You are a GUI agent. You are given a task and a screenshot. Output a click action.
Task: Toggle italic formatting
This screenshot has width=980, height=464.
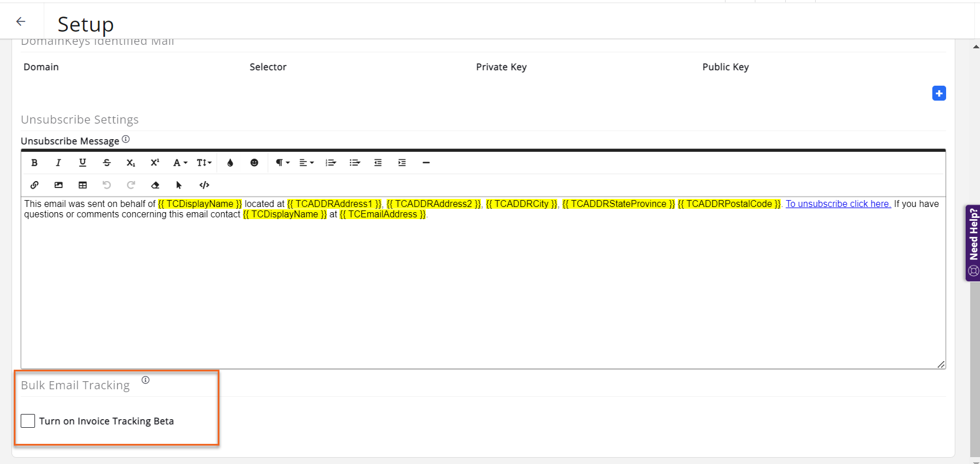[x=59, y=163]
